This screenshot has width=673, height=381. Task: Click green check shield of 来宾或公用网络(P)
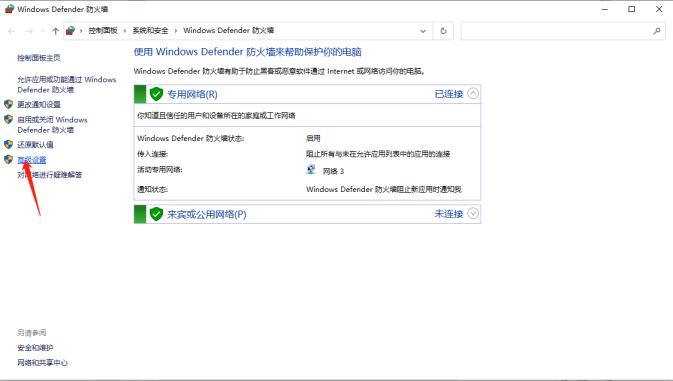pyautogui.click(x=156, y=214)
